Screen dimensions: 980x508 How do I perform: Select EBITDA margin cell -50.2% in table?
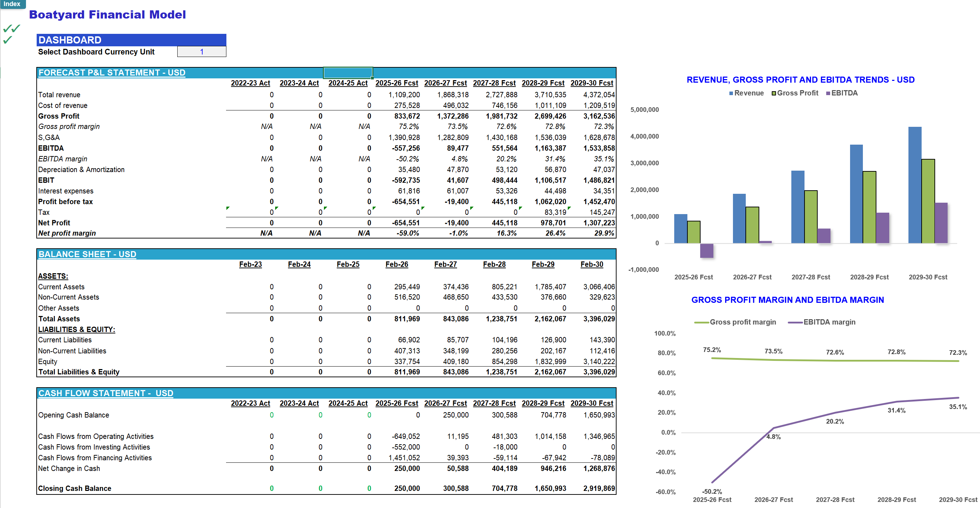[408, 159]
